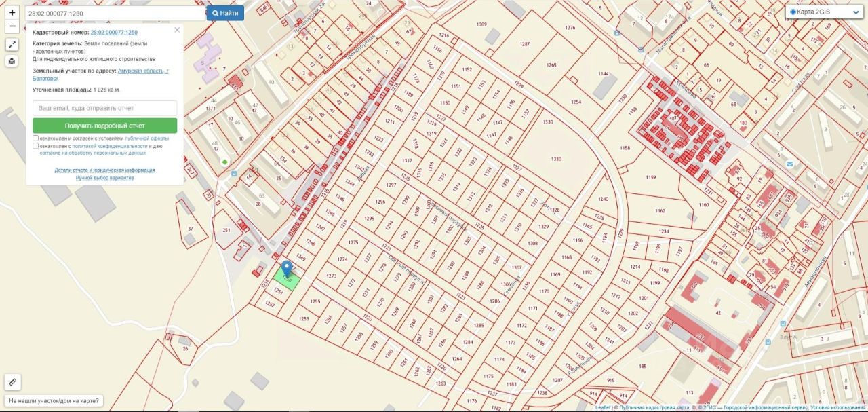Zoom in the cadastral map
The width and height of the screenshot is (868, 412).
(x=12, y=12)
